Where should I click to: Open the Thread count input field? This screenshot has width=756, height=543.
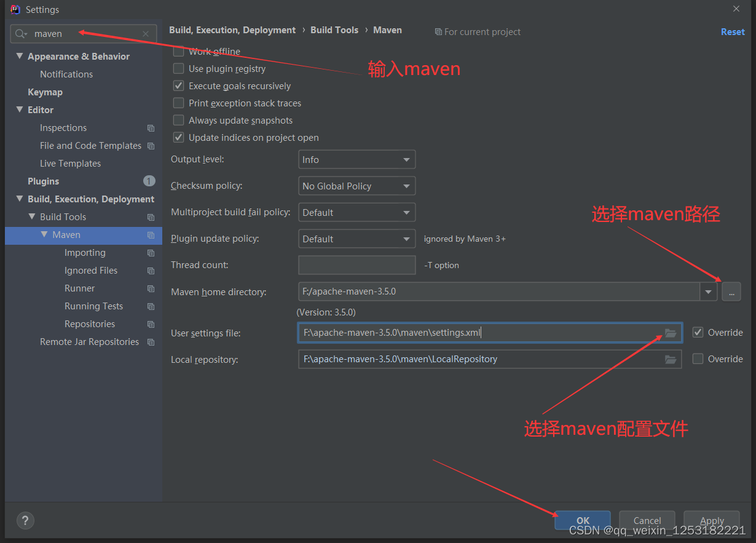[356, 264]
